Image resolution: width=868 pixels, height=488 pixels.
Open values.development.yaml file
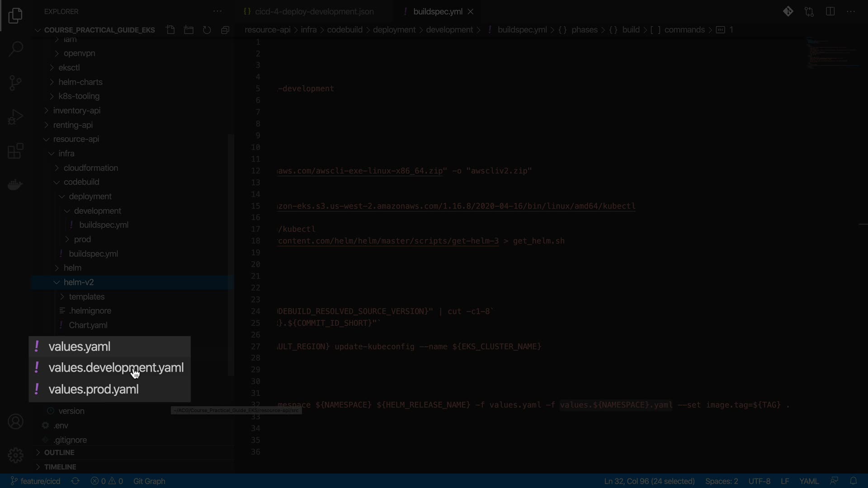[x=116, y=368]
